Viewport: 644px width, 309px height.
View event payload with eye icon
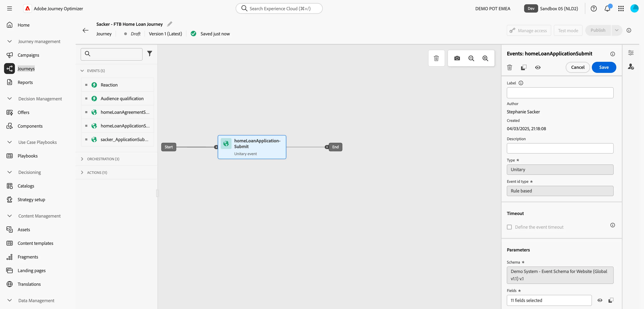coord(538,67)
